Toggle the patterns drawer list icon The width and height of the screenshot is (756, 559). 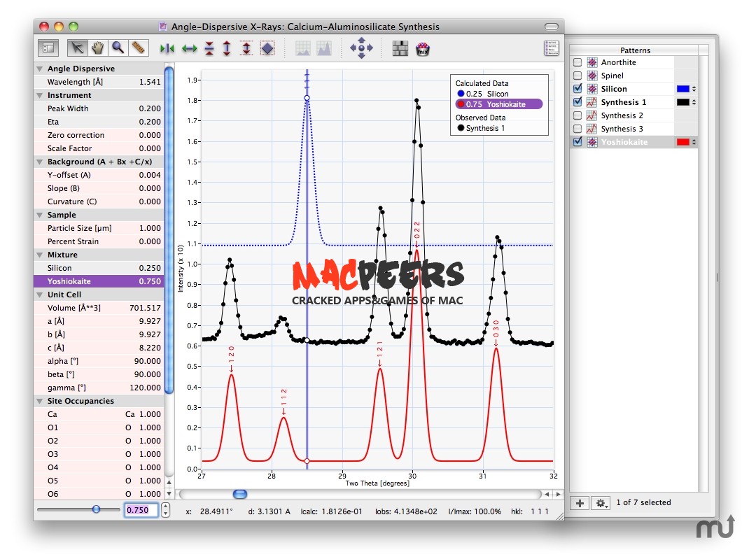[552, 48]
